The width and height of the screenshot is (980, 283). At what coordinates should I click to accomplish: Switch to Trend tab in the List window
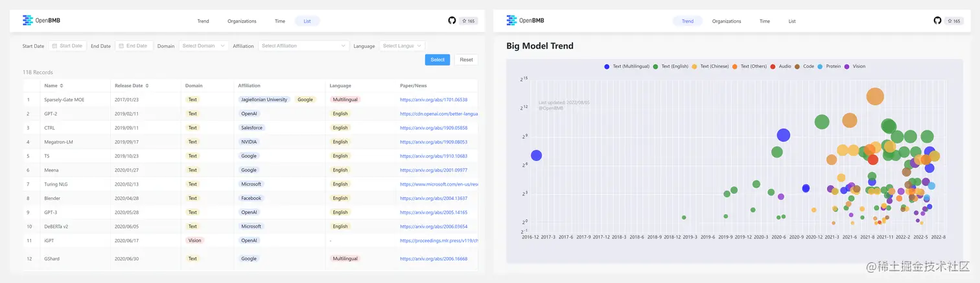[x=203, y=21]
